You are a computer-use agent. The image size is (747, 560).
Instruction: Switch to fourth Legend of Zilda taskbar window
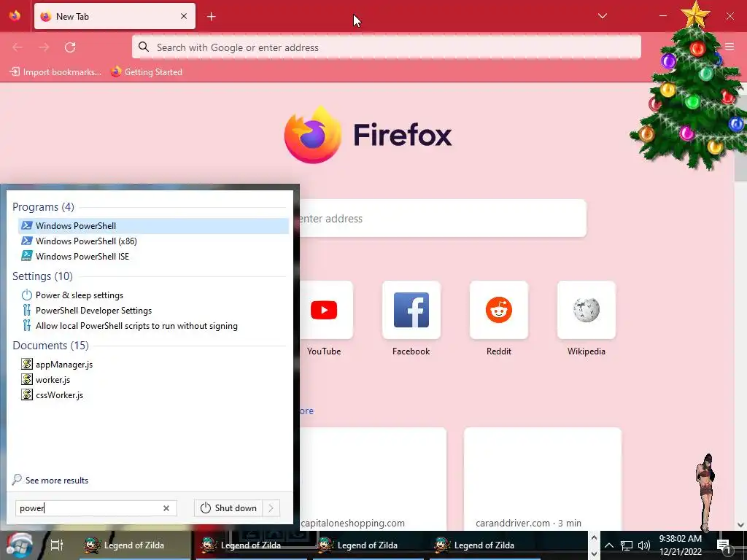(485, 545)
